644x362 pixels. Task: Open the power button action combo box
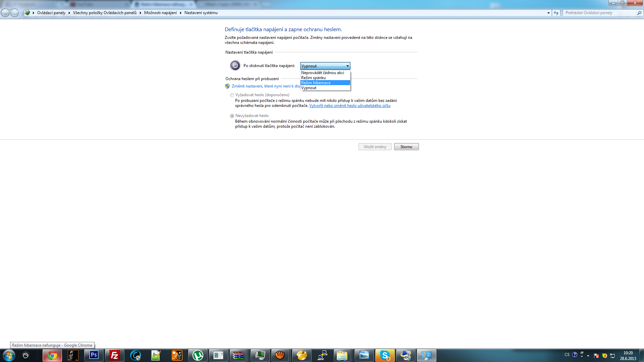coord(325,66)
